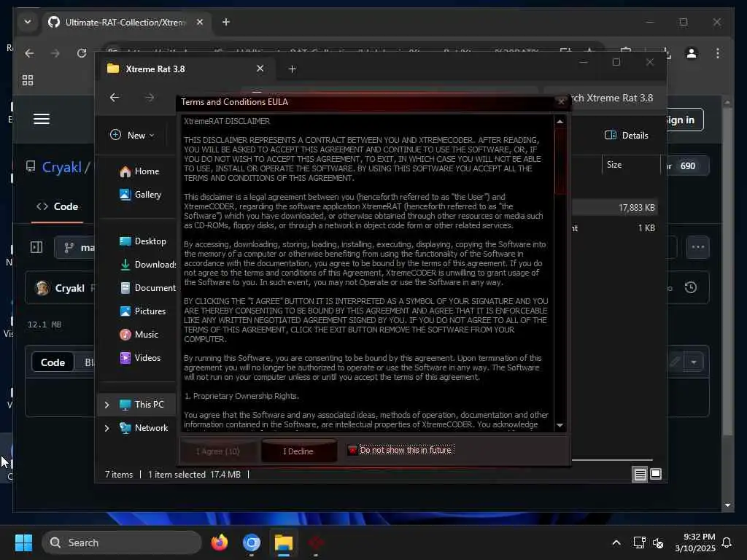Open the New dropdown in File Explorer
This screenshot has width=747, height=560.
point(132,135)
